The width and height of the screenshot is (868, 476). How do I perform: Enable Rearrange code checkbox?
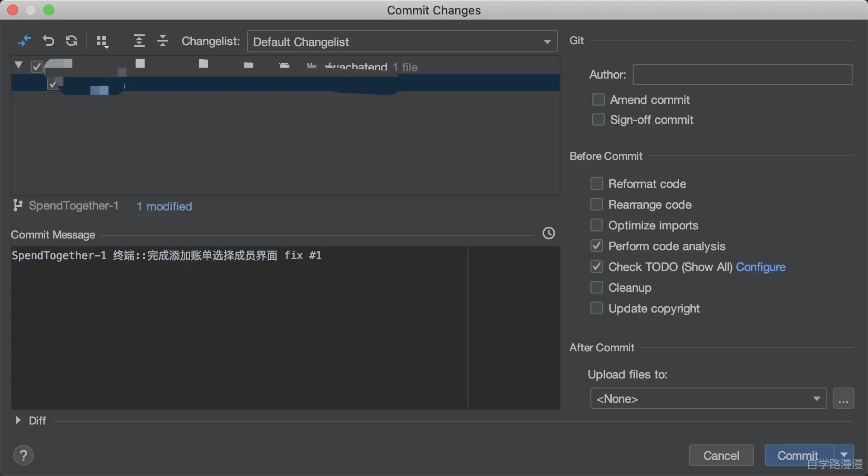tap(596, 204)
